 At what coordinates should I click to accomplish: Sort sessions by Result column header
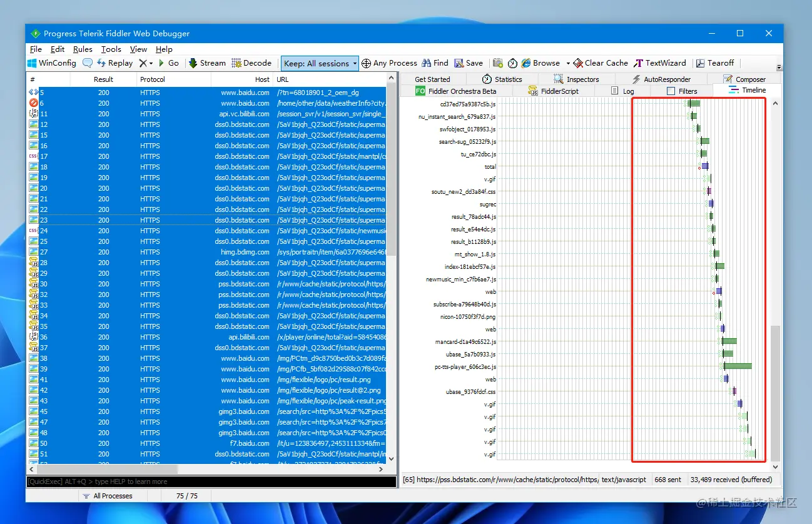click(x=103, y=79)
